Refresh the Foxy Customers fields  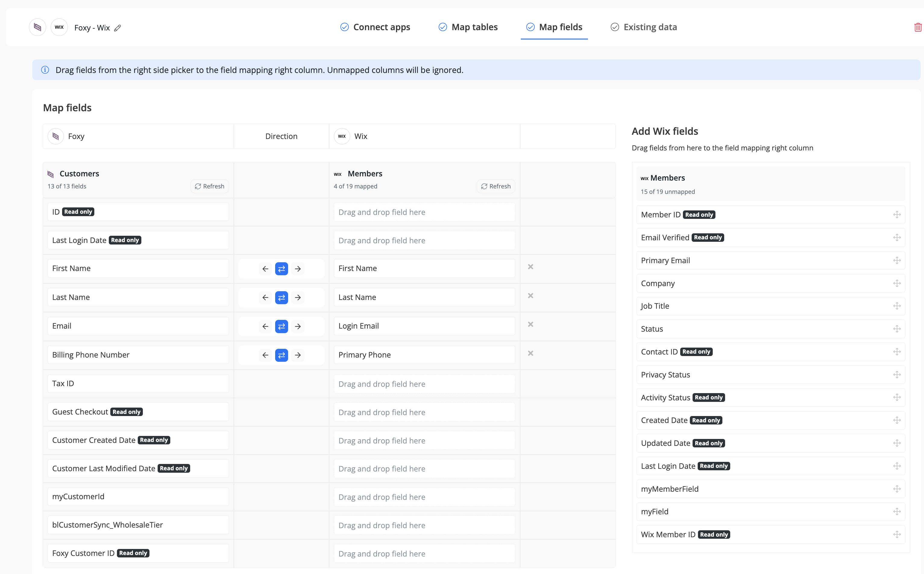209,186
